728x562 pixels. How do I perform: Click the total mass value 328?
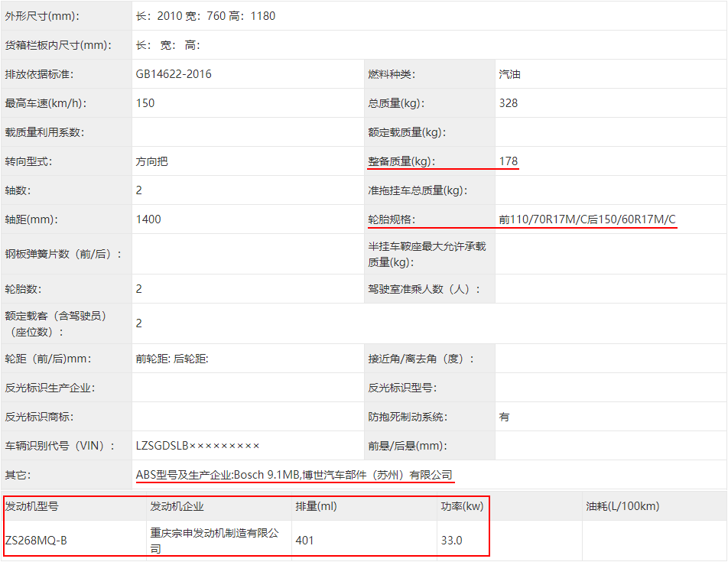pyautogui.click(x=509, y=103)
